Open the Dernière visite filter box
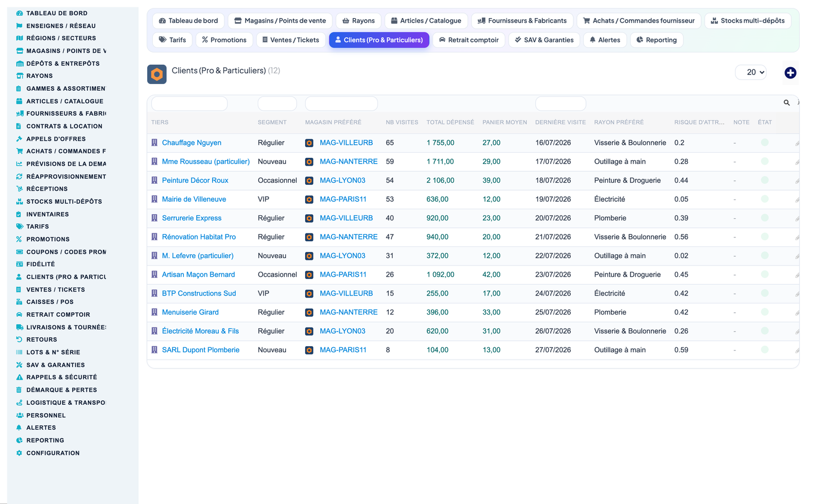Image resolution: width=815 pixels, height=504 pixels. click(x=560, y=103)
